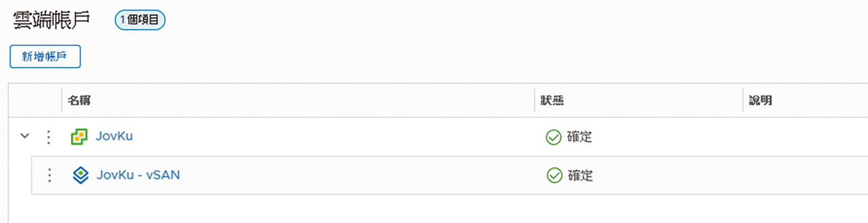Open actions menu for JovKu - vSAN row
The width and height of the screenshot is (868, 223).
click(50, 176)
